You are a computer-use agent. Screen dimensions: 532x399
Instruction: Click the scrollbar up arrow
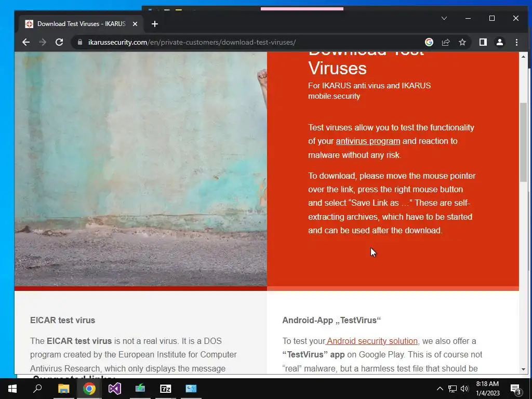tap(523, 57)
